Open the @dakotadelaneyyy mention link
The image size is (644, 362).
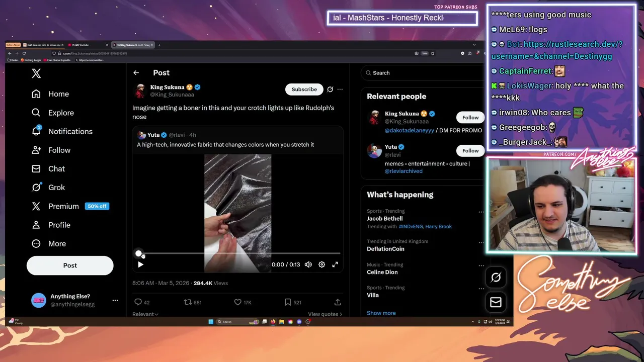(409, 130)
